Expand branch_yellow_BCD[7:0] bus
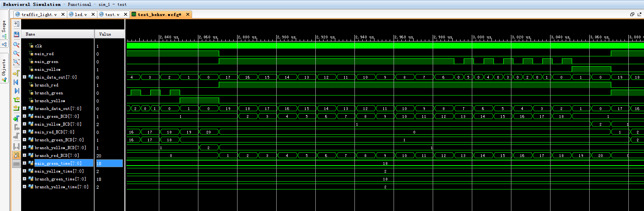Image resolution: width=644 pixels, height=211 pixels. pos(24,148)
